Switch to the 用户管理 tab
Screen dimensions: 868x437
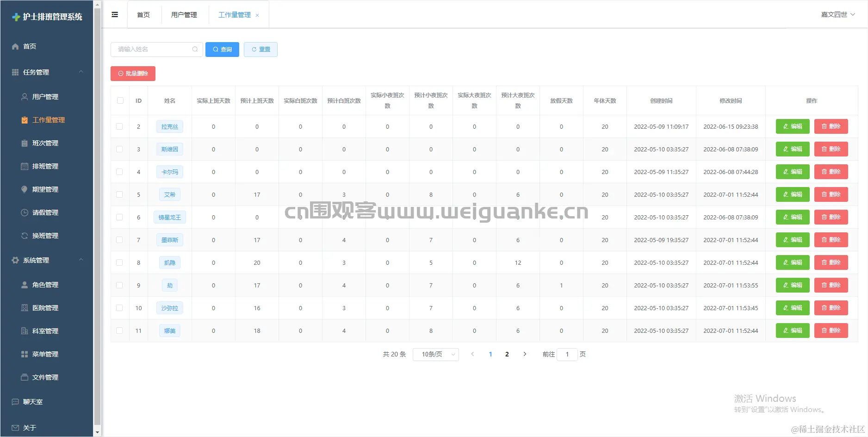(x=184, y=15)
